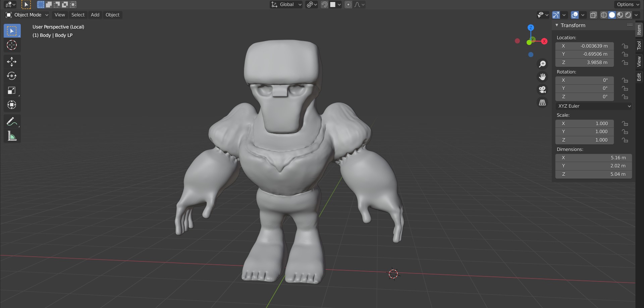Activate the Scale tool
This screenshot has height=308, width=644.
point(12,90)
